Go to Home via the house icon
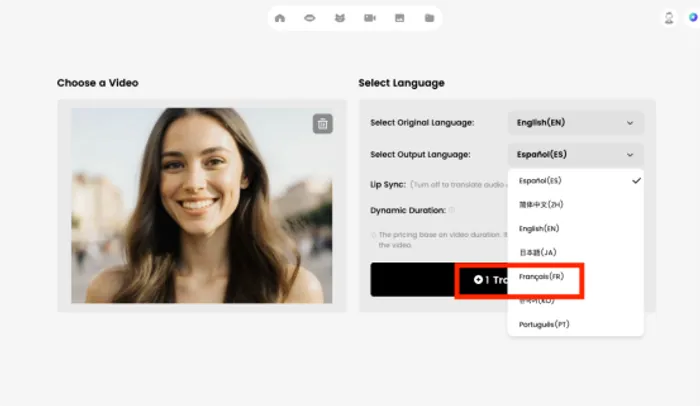This screenshot has width=700, height=406. click(280, 18)
